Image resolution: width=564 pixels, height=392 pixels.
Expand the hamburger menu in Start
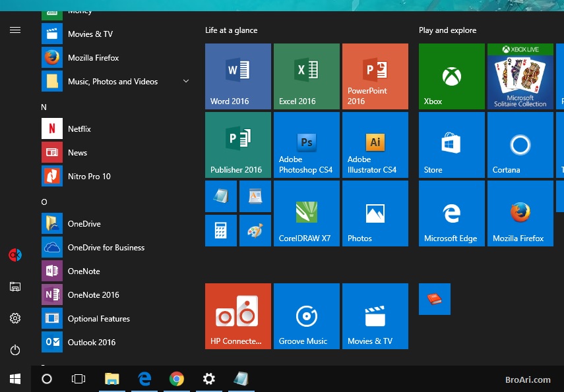click(x=15, y=30)
